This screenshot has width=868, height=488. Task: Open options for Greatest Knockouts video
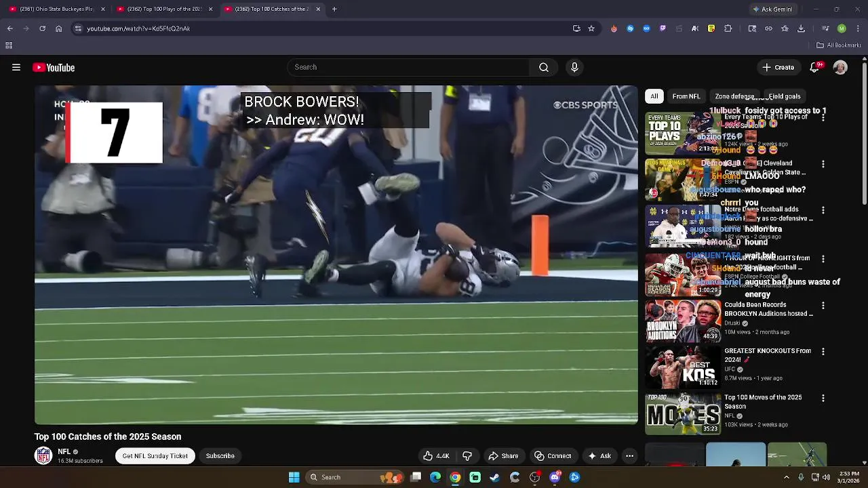[823, 352]
